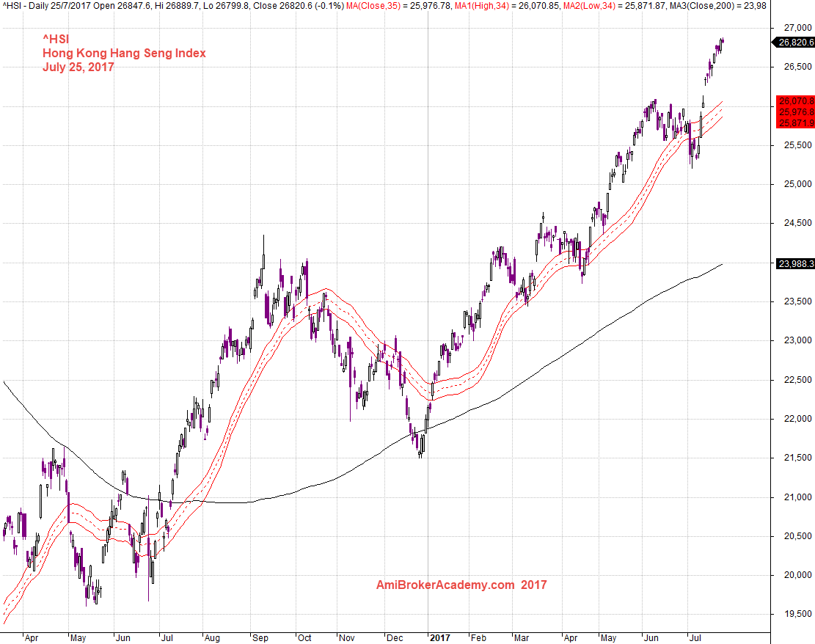Click the Aug label on the time axis
Viewport: 815px width, 644px height.
212,637
